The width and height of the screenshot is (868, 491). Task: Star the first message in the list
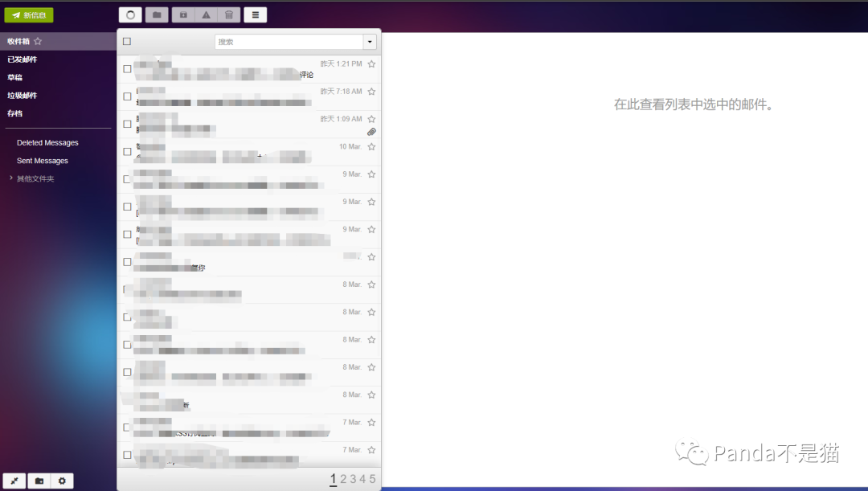tap(371, 63)
